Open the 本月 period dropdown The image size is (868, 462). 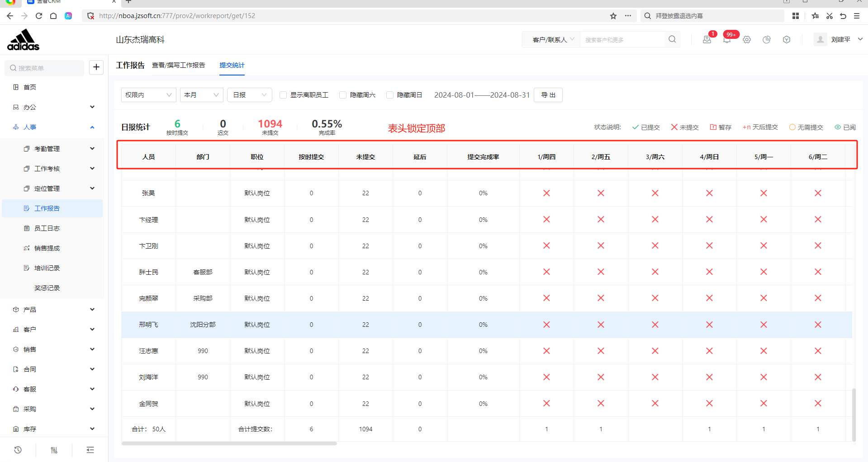coord(201,95)
